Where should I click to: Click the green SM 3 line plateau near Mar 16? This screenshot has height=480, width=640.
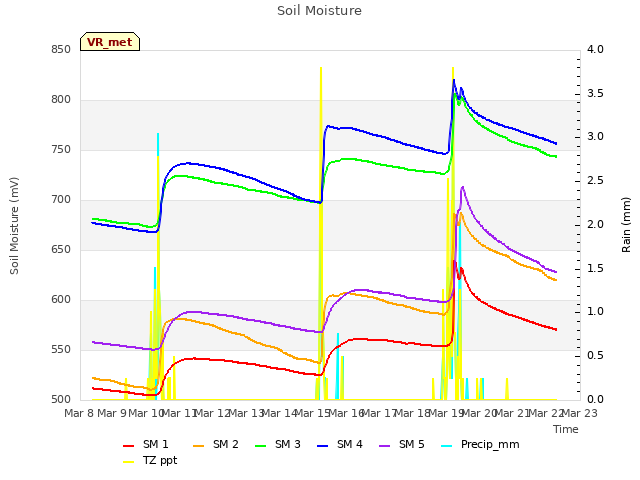tap(349, 159)
